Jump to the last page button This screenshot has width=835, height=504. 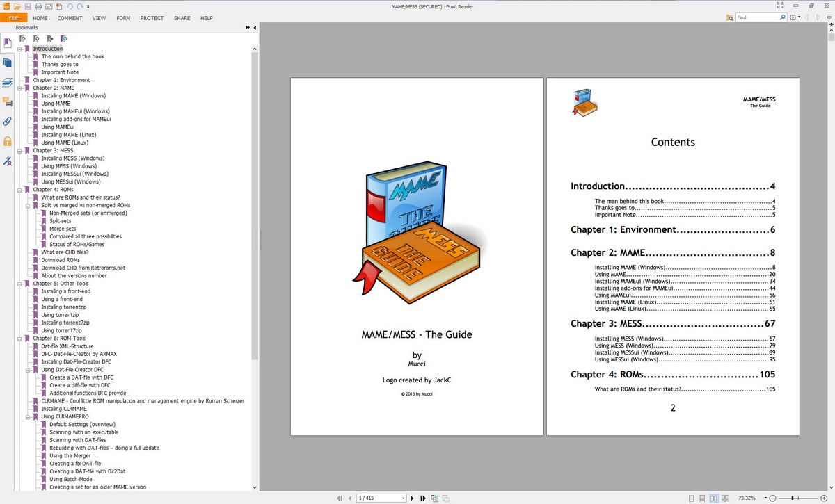(422, 498)
